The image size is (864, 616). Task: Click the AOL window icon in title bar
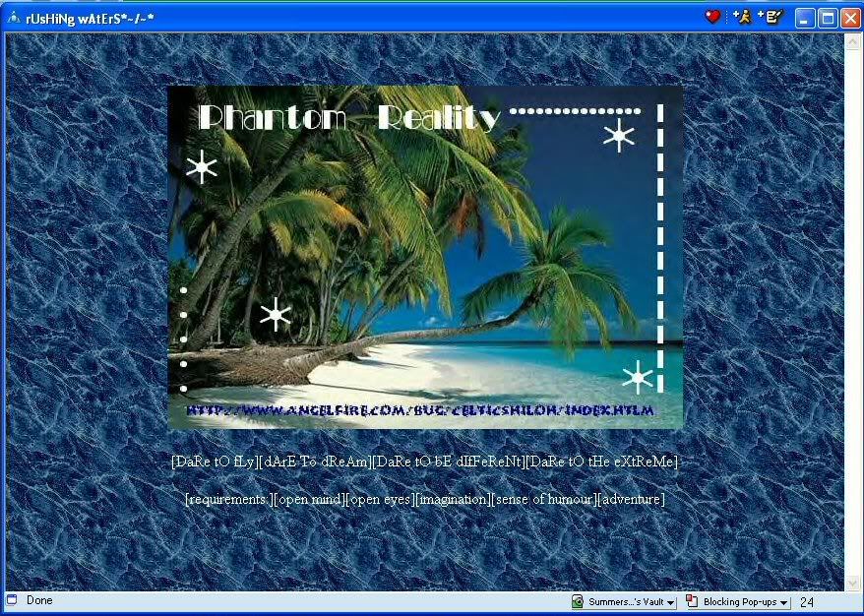(13, 18)
